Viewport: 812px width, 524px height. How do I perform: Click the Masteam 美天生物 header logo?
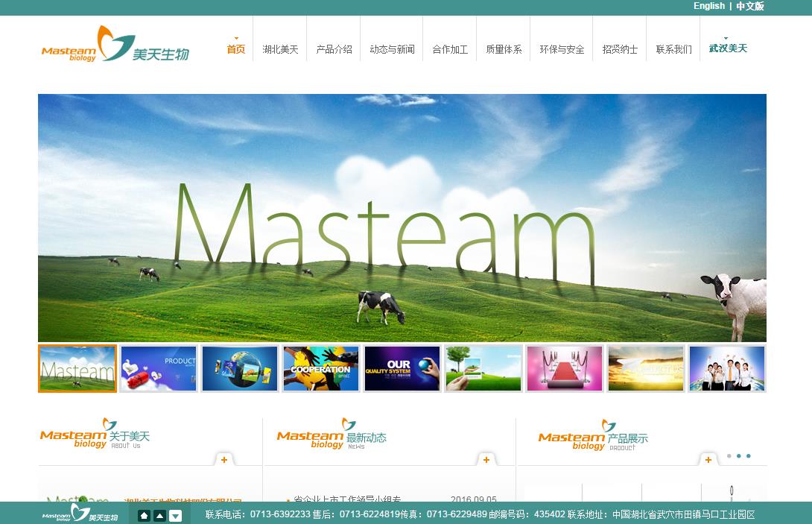115,44
